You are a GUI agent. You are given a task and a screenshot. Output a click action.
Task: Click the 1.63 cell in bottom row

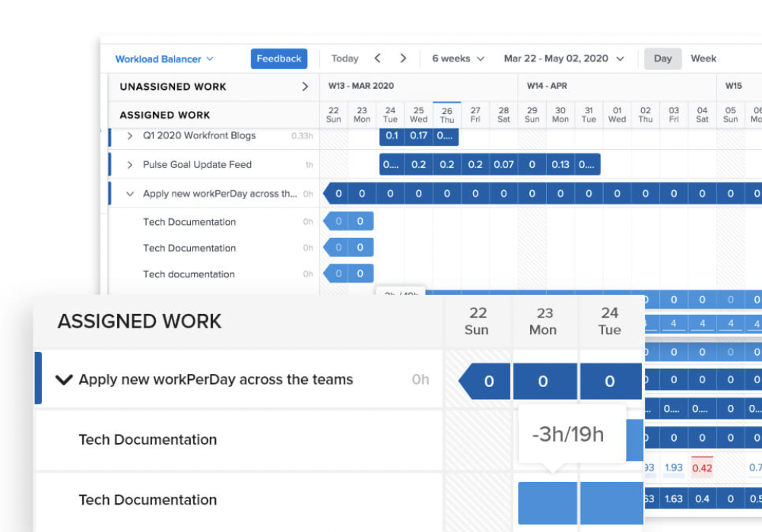point(674,499)
